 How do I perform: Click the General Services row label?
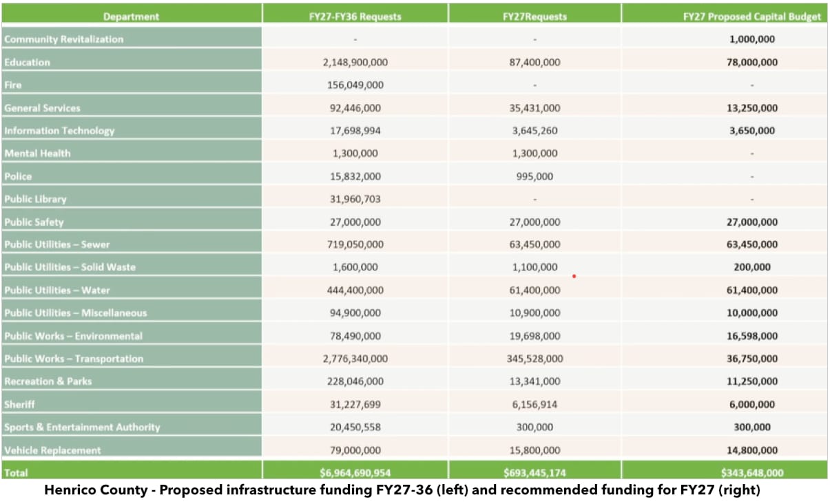pyautogui.click(x=43, y=108)
